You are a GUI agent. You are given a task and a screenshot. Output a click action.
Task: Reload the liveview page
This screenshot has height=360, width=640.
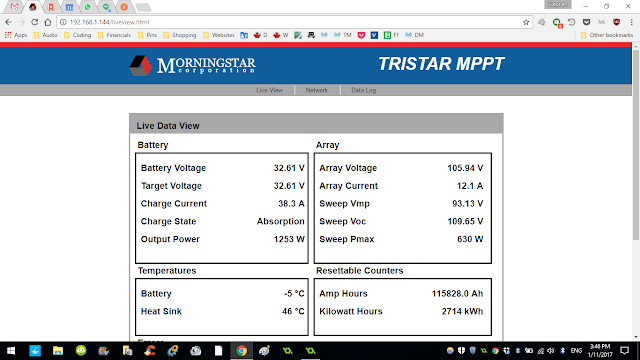pyautogui.click(x=35, y=22)
